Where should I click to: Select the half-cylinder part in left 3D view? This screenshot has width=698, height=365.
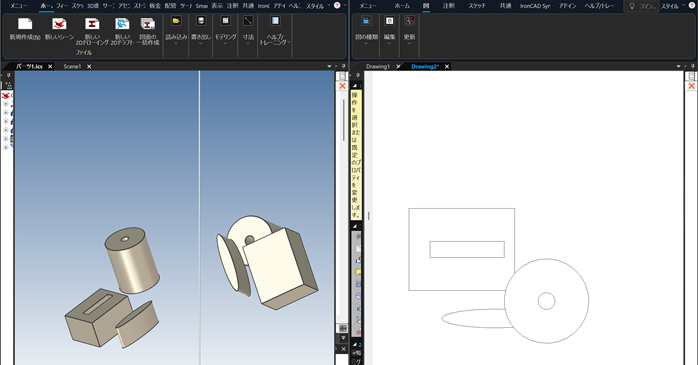[x=138, y=324]
